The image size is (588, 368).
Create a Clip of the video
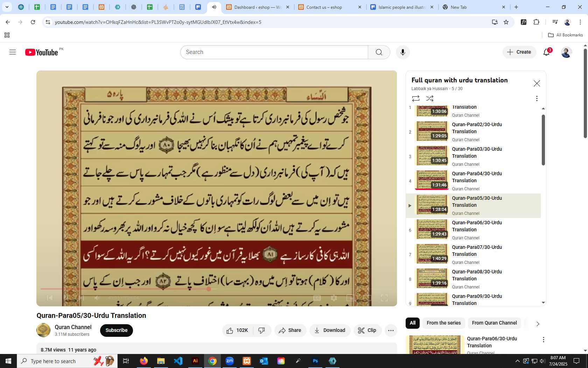[x=367, y=330]
